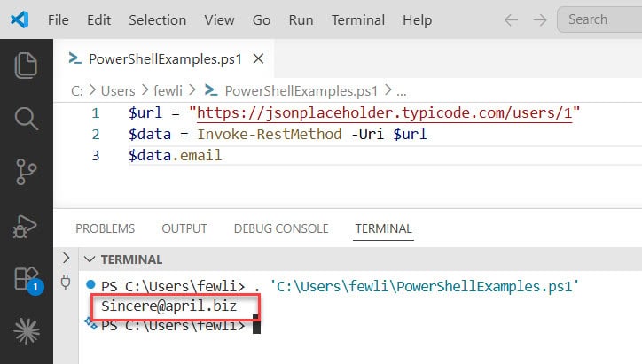Image resolution: width=642 pixels, height=364 pixels.
Task: Close the PowerShellExamples.ps1 tab
Action: (258, 58)
